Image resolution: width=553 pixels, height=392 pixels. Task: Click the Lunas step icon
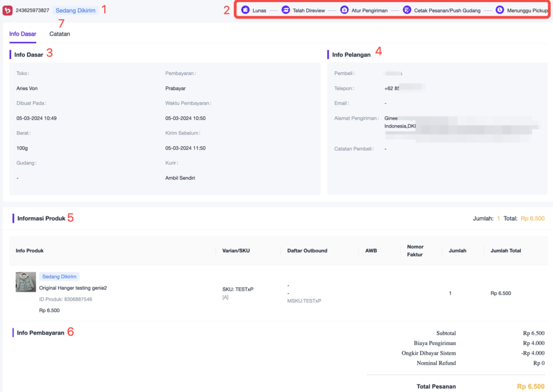pyautogui.click(x=245, y=10)
